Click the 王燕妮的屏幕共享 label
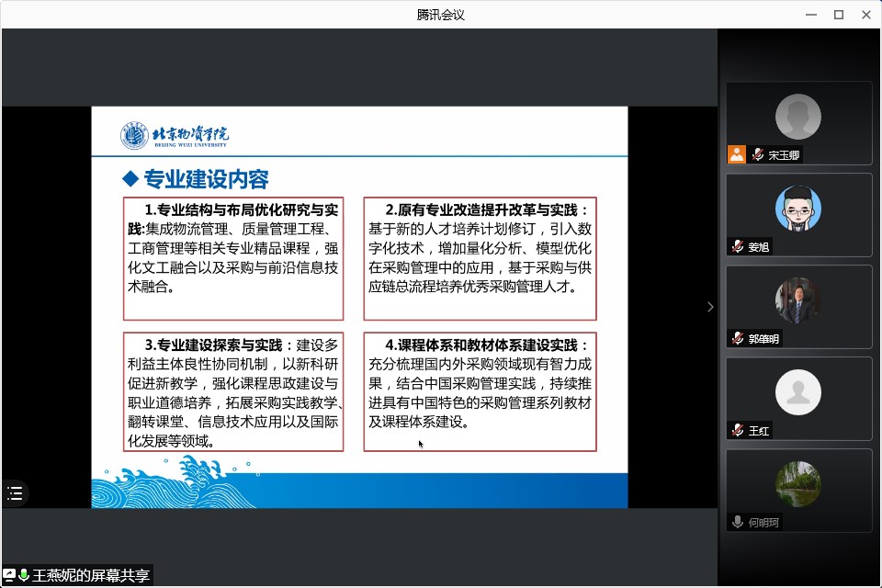Viewport: 882px width, 588px height. pos(90,576)
